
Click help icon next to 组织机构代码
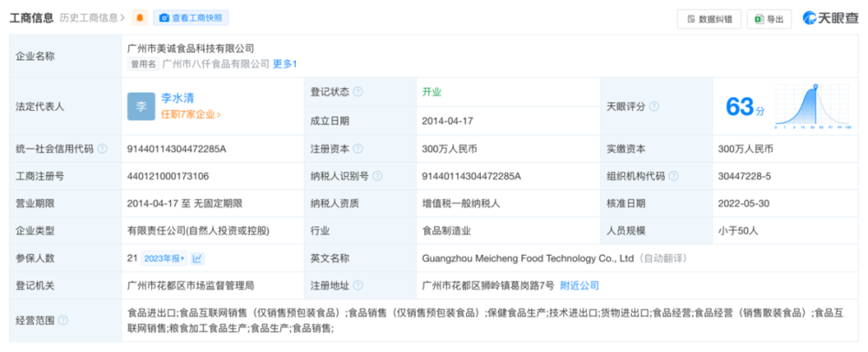coord(672,176)
